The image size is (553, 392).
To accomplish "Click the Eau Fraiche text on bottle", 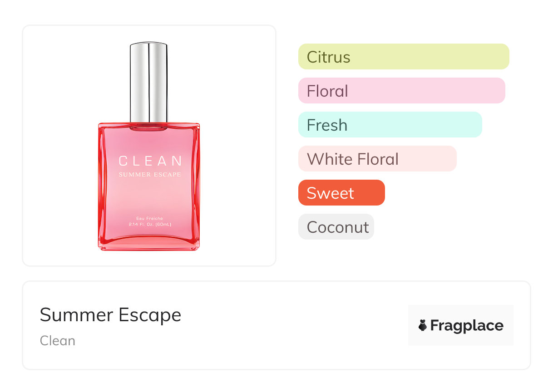I will (149, 218).
